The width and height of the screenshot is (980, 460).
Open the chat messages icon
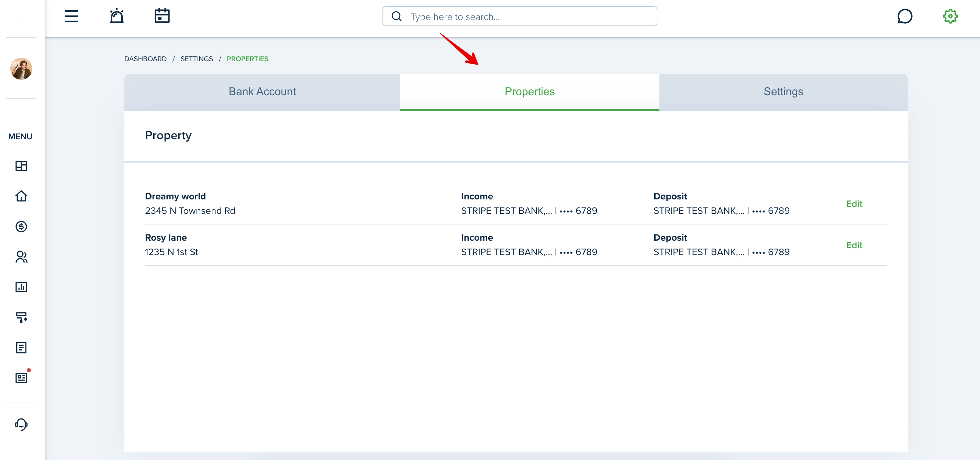point(905,17)
